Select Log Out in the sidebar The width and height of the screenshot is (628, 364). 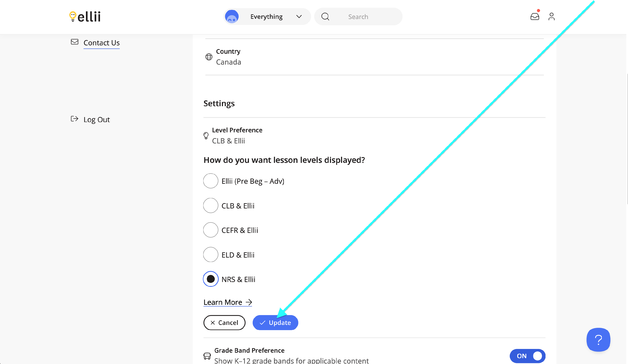[x=97, y=120]
